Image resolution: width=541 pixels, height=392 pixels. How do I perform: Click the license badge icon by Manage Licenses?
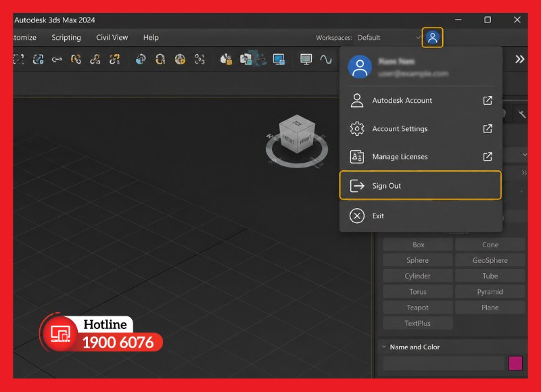pos(357,157)
